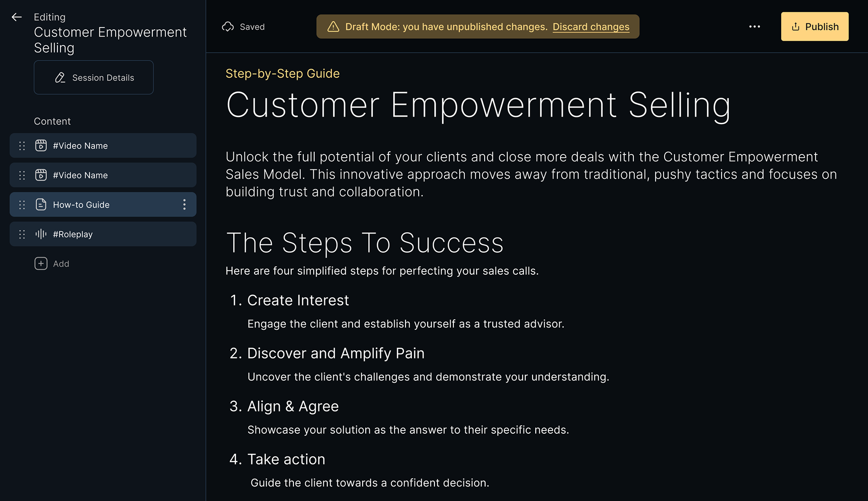Click the Customer Empowerment Selling main heading
This screenshot has width=868, height=501.
coord(478,105)
